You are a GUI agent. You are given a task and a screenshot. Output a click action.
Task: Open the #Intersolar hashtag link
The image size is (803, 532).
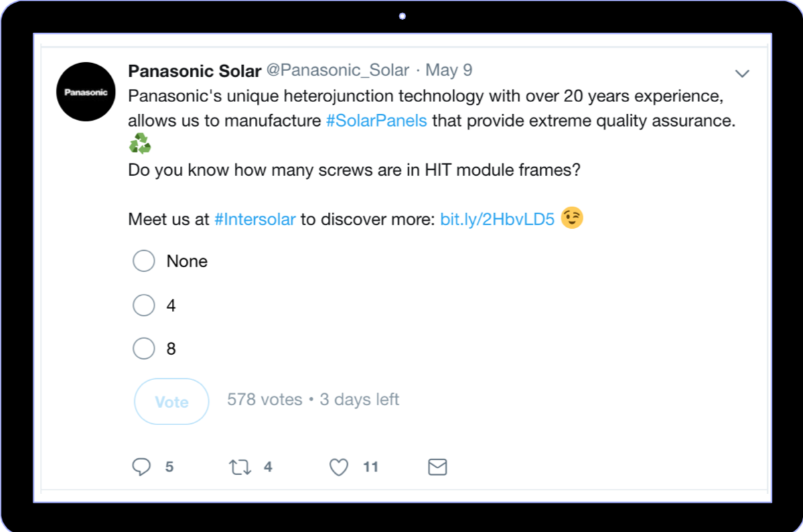(x=255, y=220)
